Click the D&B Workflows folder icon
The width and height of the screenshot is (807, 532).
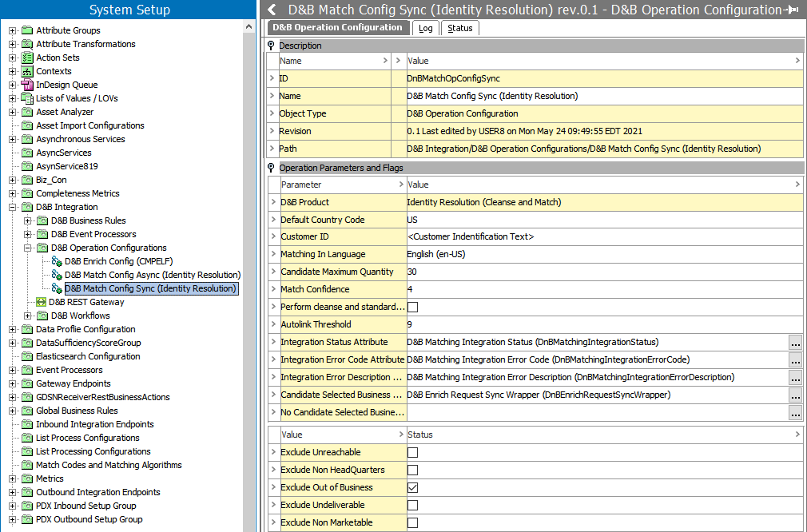pyautogui.click(x=42, y=316)
